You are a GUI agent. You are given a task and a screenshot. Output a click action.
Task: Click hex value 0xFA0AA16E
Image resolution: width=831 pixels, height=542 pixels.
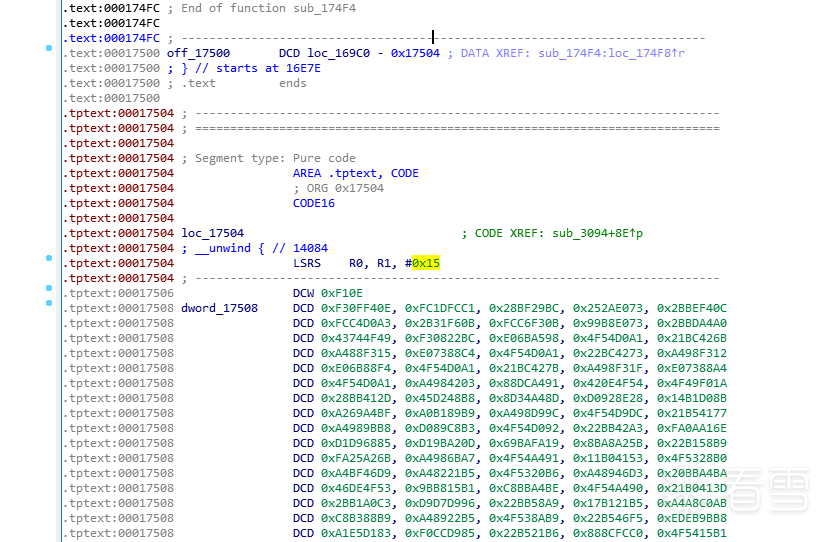[x=692, y=428]
